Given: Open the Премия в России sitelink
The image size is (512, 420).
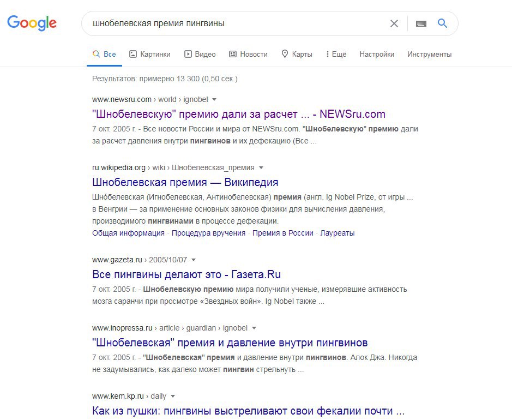Looking at the screenshot, I should [x=283, y=233].
